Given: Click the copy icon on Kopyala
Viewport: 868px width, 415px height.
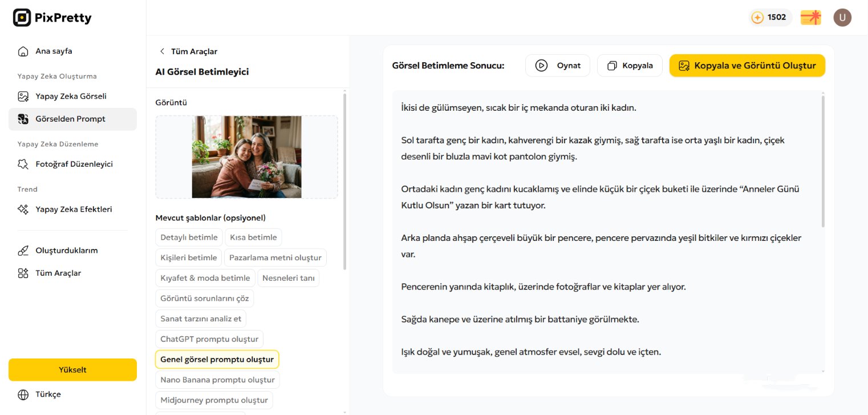Looking at the screenshot, I should pos(612,66).
